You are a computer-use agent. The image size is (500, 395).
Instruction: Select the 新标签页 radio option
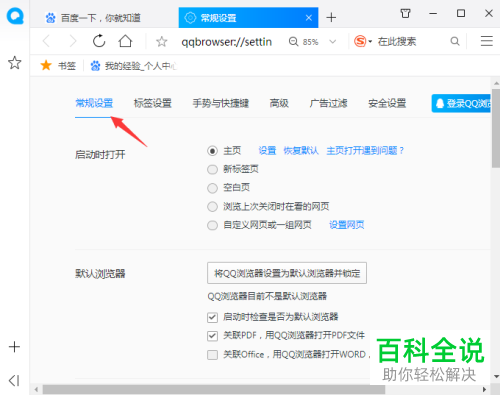[212, 169]
